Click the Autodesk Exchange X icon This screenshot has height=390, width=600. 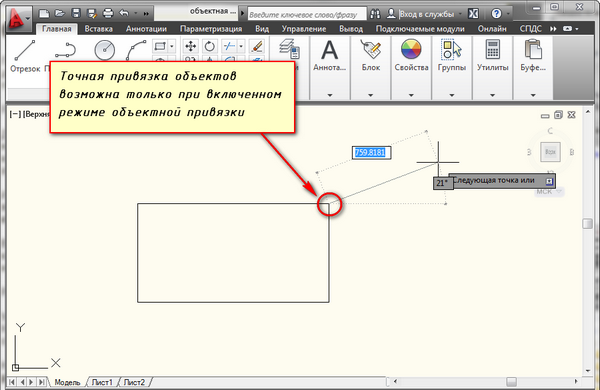473,14
